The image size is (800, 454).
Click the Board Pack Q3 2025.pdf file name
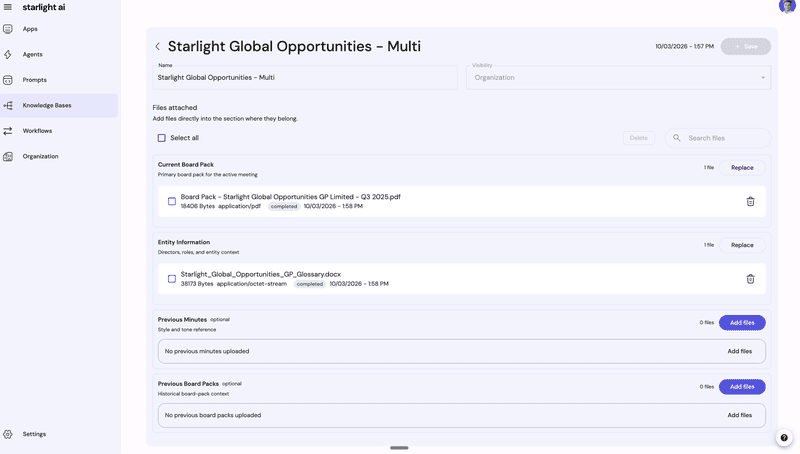(290, 197)
